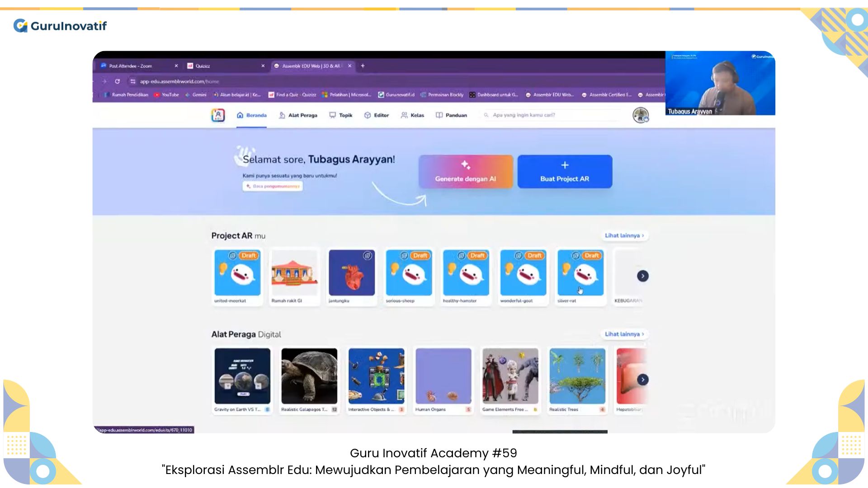Switch to the Quizizz browser tab
Image resolution: width=868 pixels, height=488 pixels.
coord(203,66)
